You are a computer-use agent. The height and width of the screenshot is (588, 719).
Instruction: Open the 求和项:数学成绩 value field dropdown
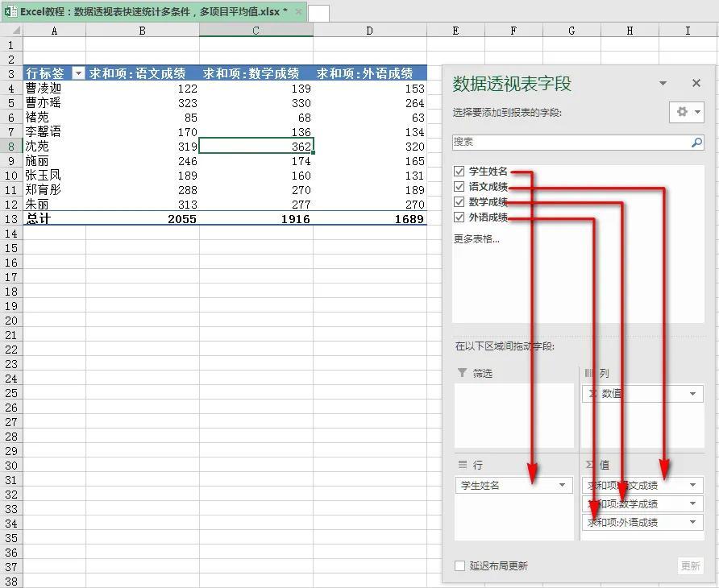tap(693, 503)
